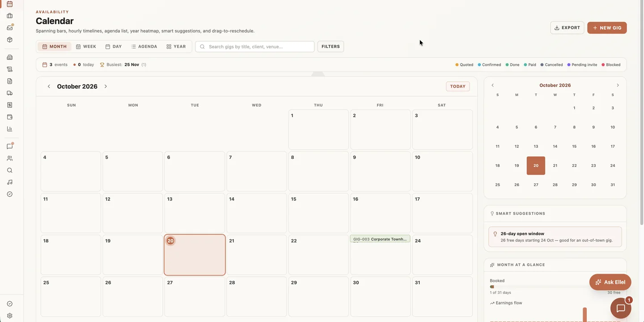Switch to the Week view tab
The height and width of the screenshot is (322, 644).
[86, 47]
